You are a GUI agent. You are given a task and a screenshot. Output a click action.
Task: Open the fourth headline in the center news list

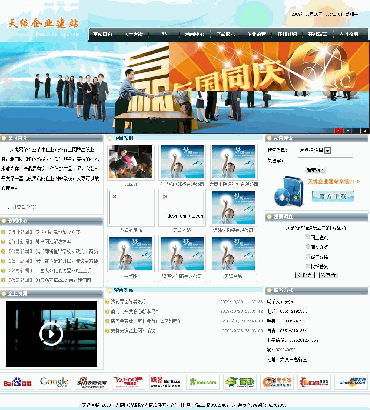(133, 331)
